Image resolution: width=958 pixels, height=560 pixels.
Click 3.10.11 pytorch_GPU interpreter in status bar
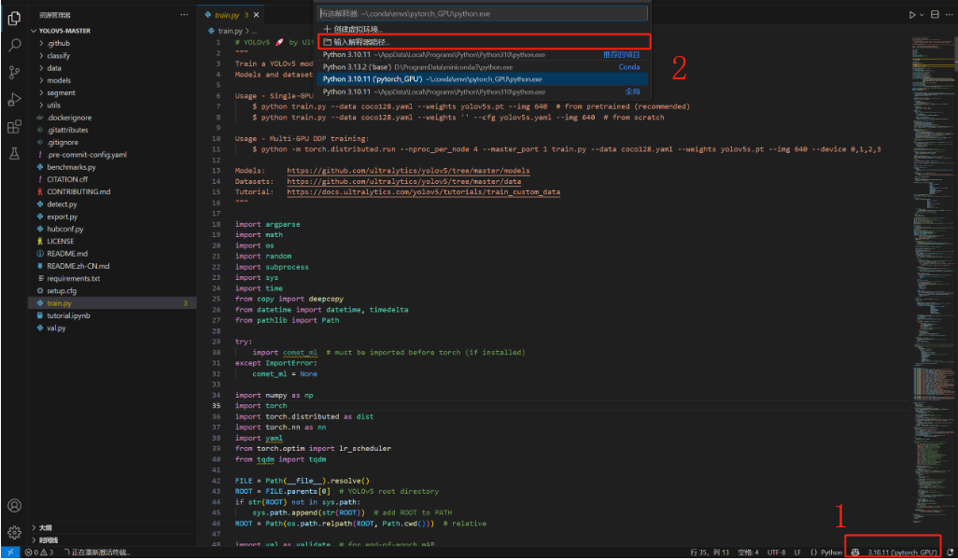click(x=902, y=552)
